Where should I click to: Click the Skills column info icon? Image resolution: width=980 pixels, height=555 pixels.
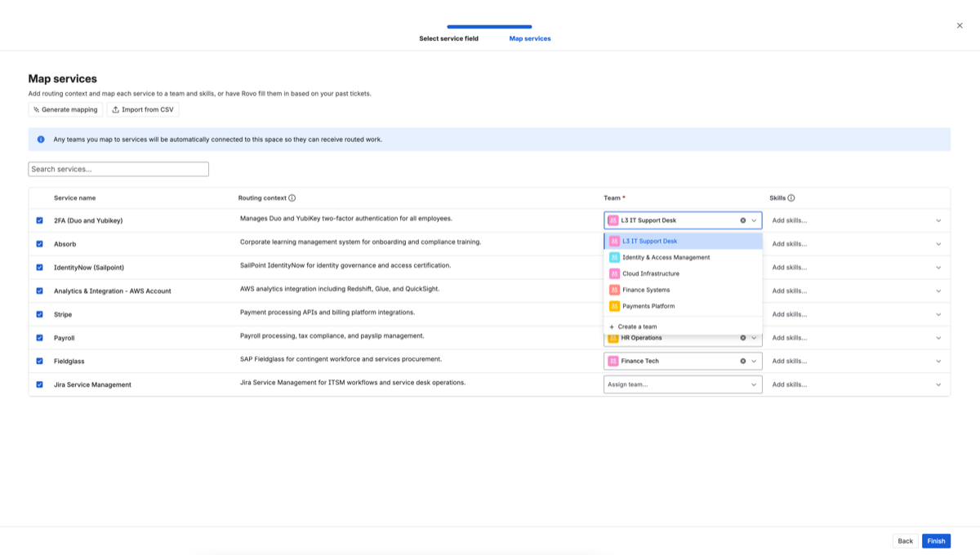click(791, 198)
